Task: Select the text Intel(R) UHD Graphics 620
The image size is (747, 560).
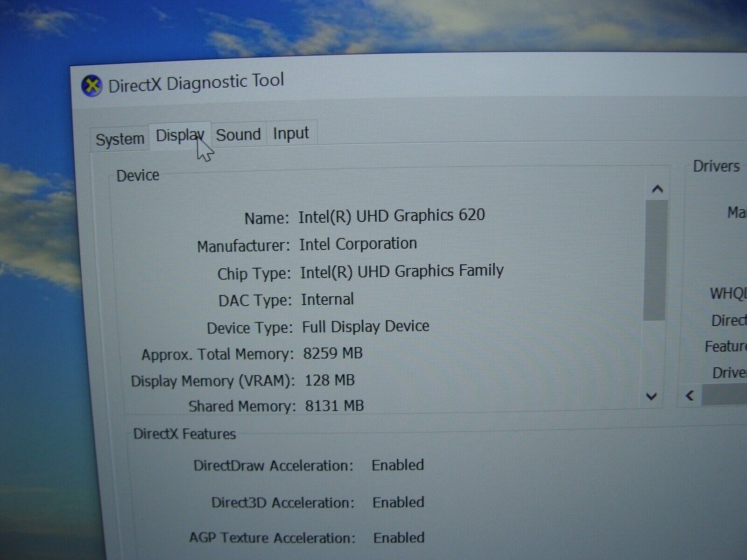Action: (x=392, y=216)
